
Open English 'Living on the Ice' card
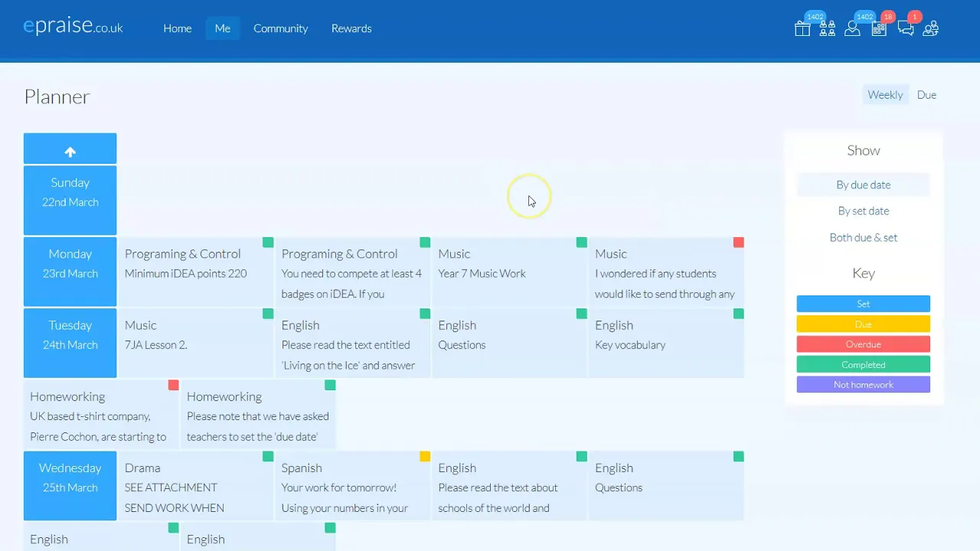pyautogui.click(x=353, y=343)
